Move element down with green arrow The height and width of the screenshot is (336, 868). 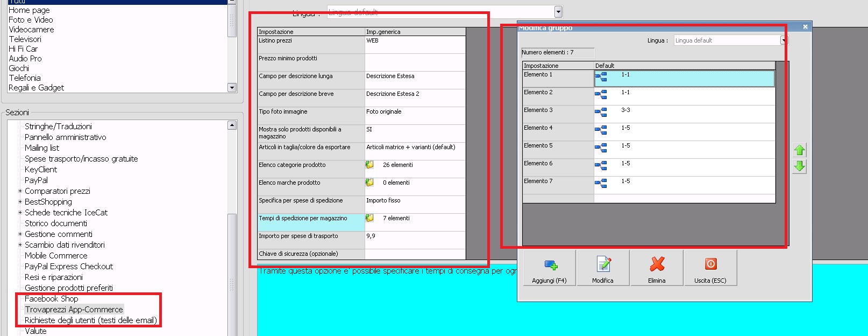800,166
